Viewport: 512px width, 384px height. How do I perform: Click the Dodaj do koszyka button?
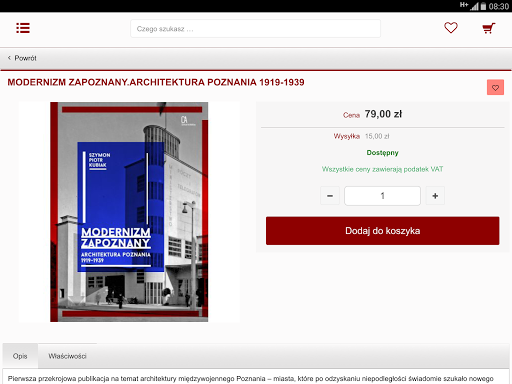(383, 231)
